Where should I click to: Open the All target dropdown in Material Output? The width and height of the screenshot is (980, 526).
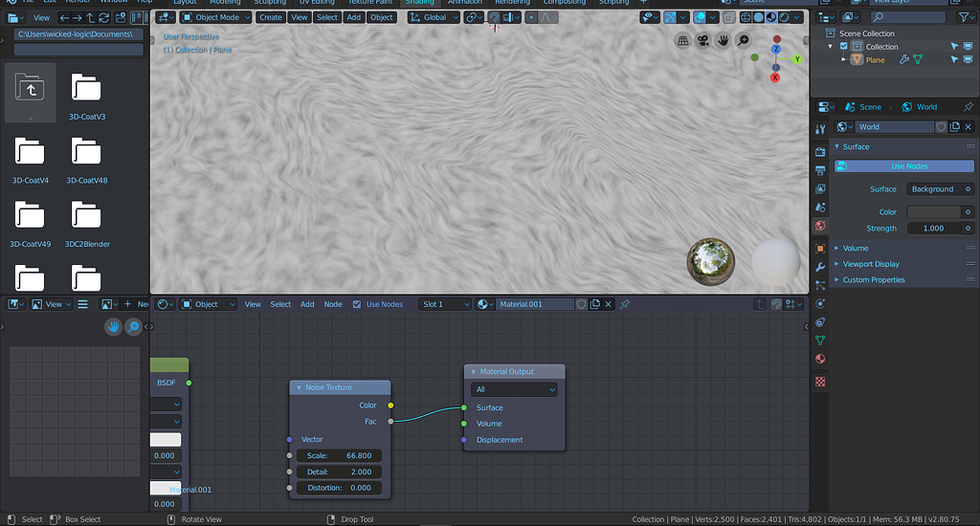(514, 389)
